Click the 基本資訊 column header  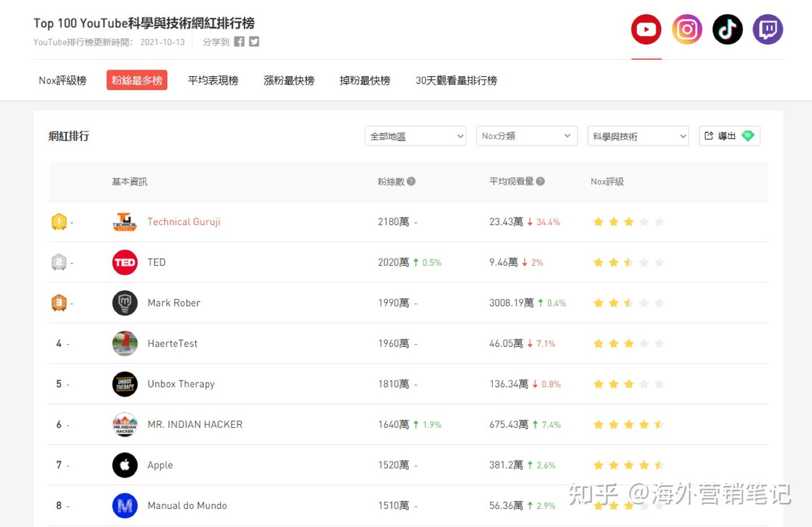click(130, 181)
